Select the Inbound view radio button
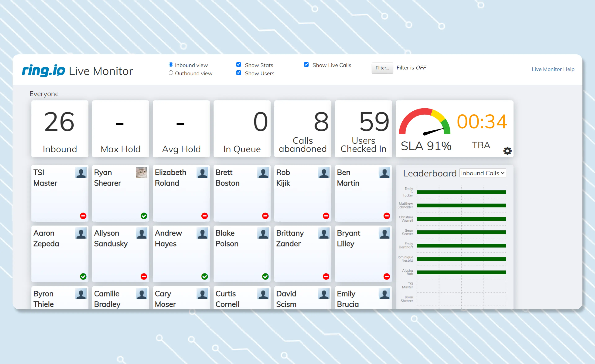 coord(171,65)
